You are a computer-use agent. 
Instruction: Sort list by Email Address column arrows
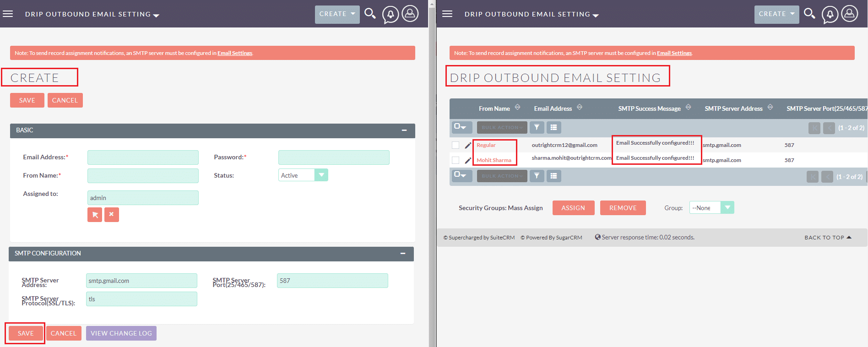[580, 107]
